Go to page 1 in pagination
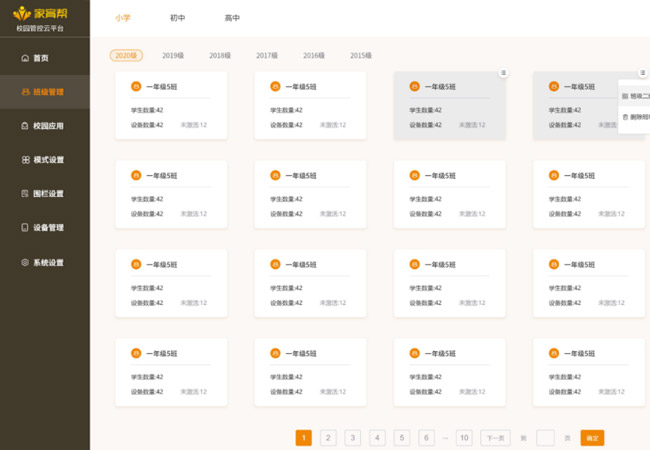650x450 pixels. tap(303, 438)
